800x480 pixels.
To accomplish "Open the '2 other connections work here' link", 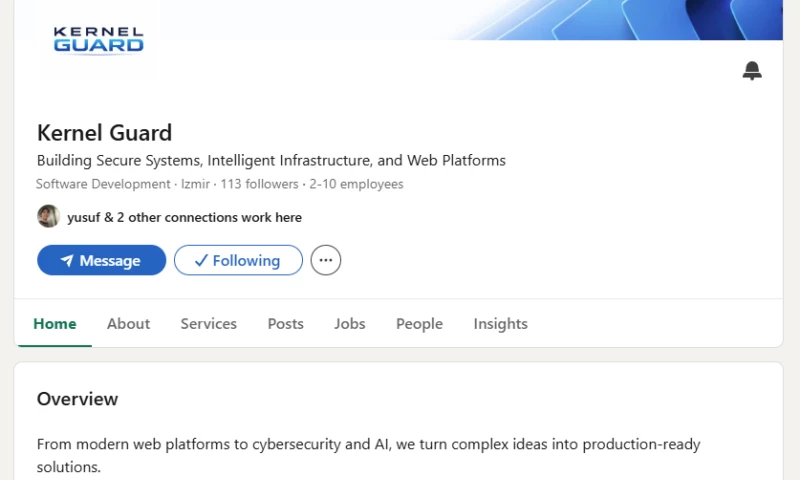I will (x=209, y=217).
